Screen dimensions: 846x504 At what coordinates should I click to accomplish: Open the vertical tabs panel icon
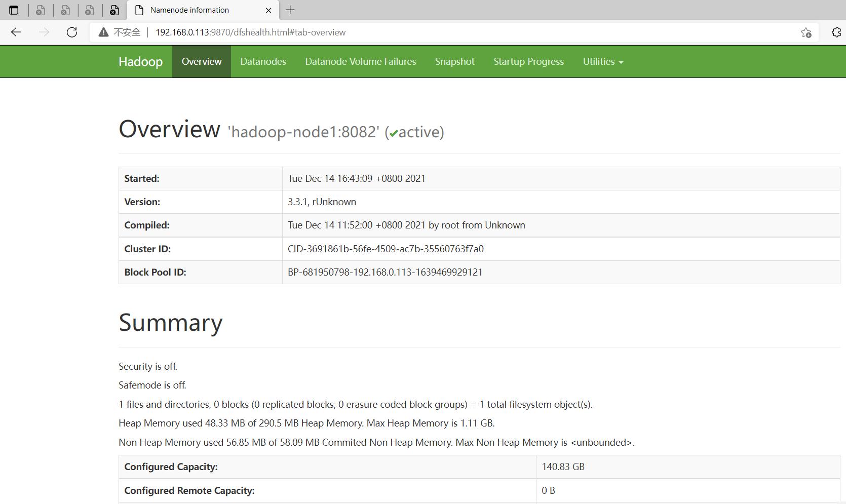(14, 10)
